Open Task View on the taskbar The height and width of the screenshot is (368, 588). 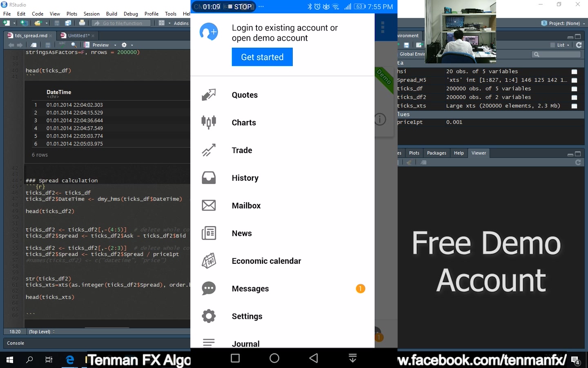tap(49, 360)
